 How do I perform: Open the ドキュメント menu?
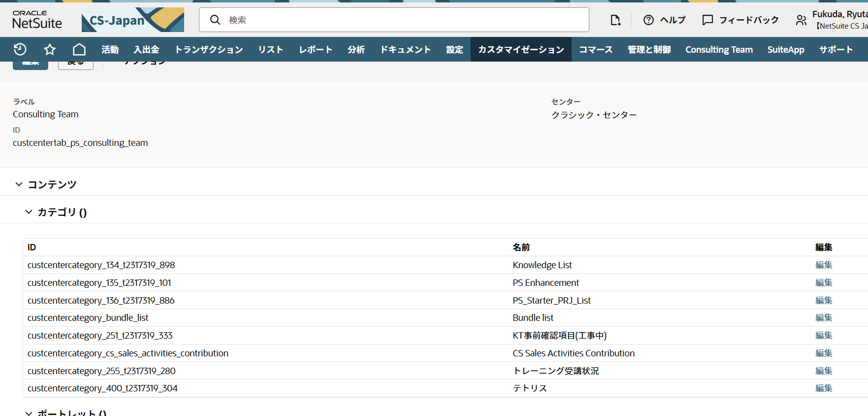[x=406, y=49]
